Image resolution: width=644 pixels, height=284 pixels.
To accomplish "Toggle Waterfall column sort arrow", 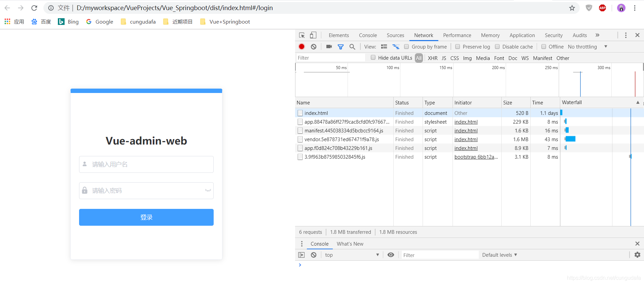I will (638, 102).
